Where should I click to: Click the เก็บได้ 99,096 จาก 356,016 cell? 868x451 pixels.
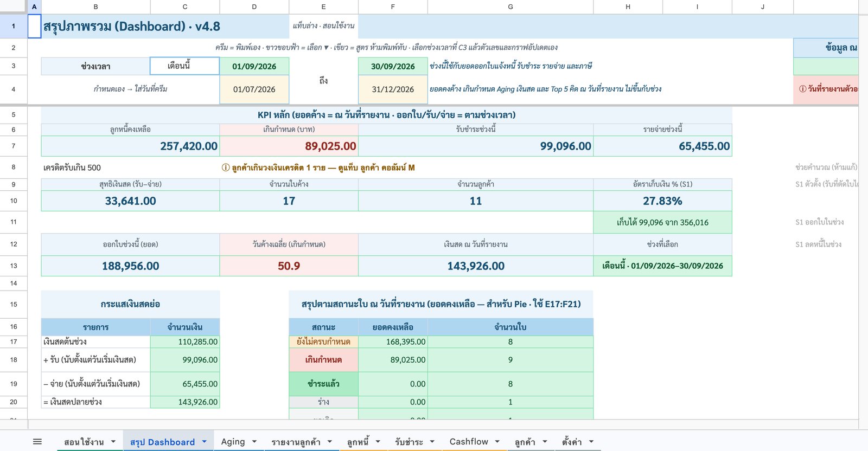[662, 222]
